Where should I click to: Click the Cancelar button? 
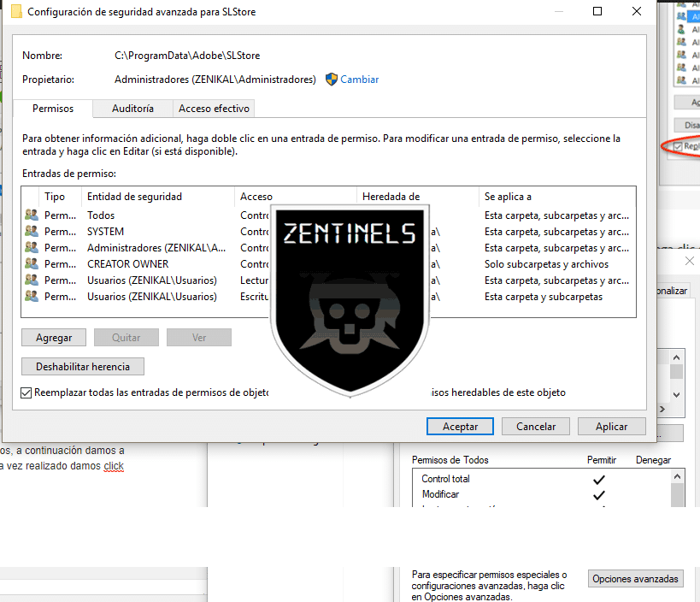click(x=536, y=427)
